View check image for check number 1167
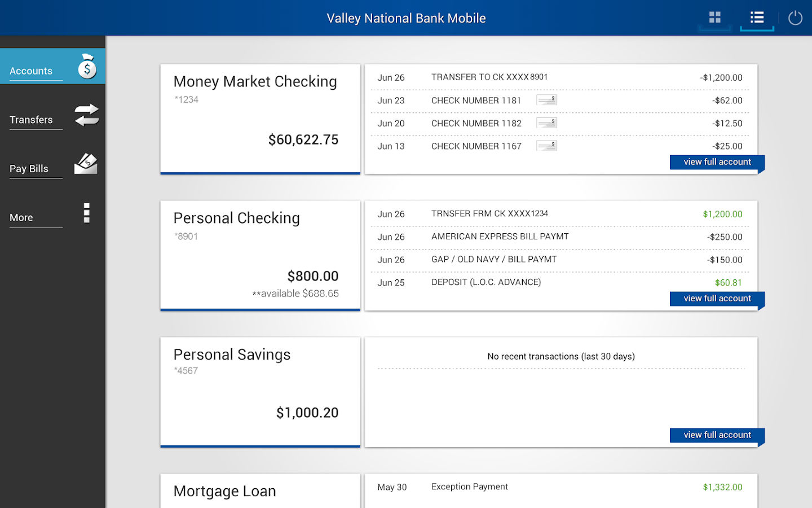Viewport: 812px width, 508px height. pos(546,145)
